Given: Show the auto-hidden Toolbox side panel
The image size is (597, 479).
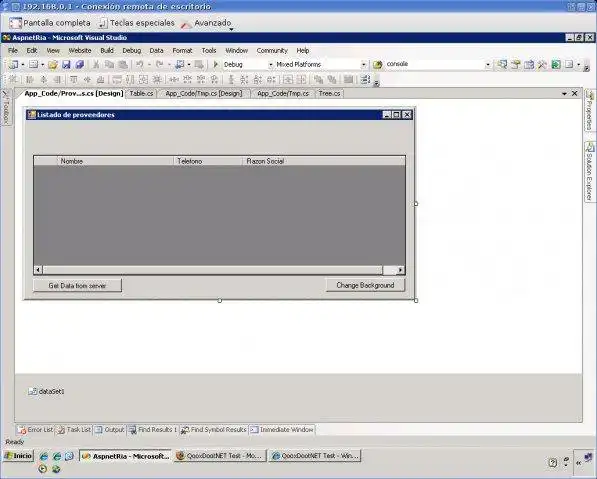Looking at the screenshot, I should [x=6, y=108].
